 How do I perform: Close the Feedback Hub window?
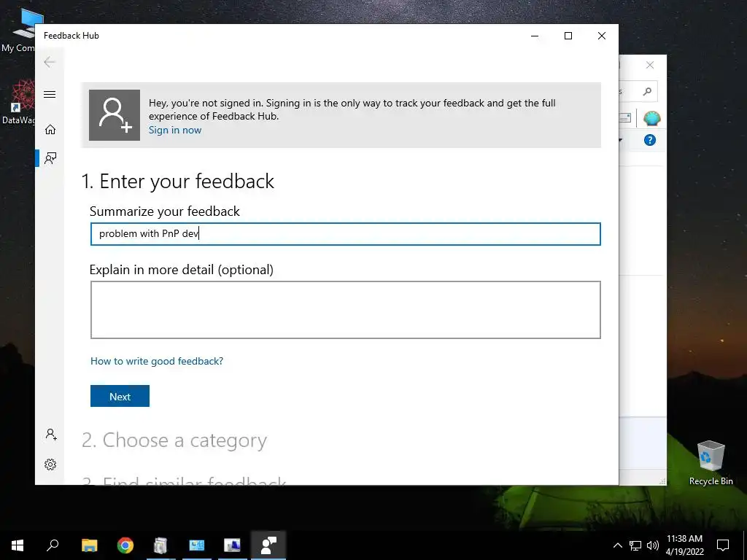(602, 36)
